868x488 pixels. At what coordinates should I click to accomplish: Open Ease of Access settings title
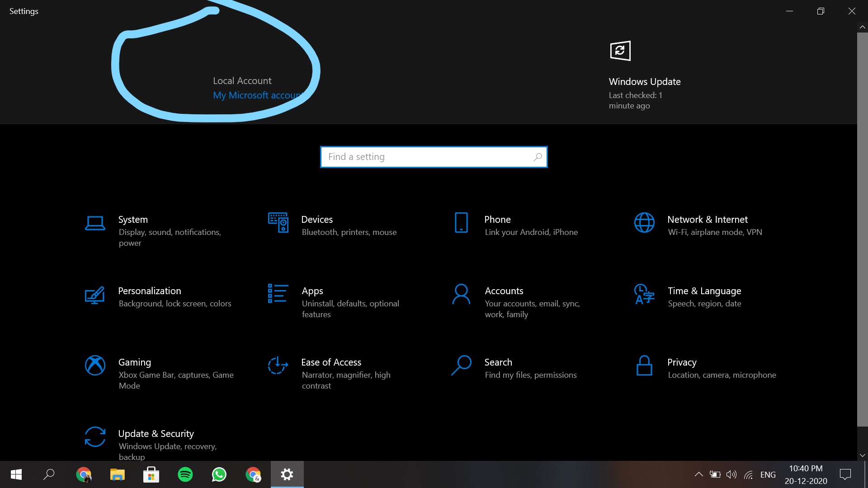point(331,362)
